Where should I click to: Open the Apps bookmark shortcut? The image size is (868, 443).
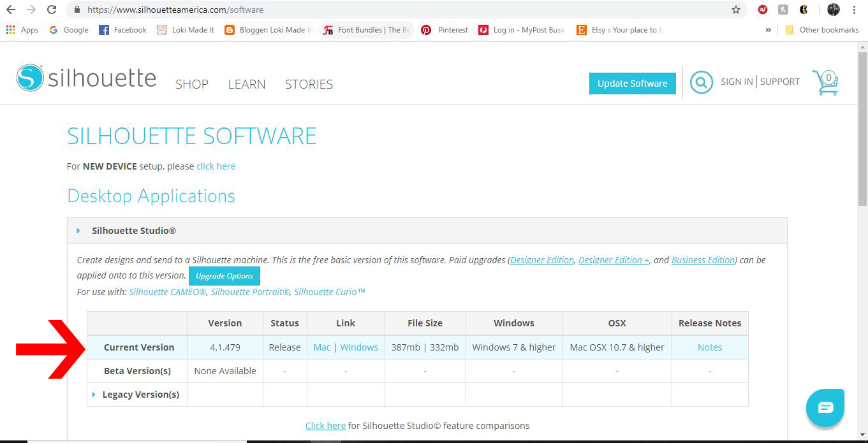click(22, 30)
